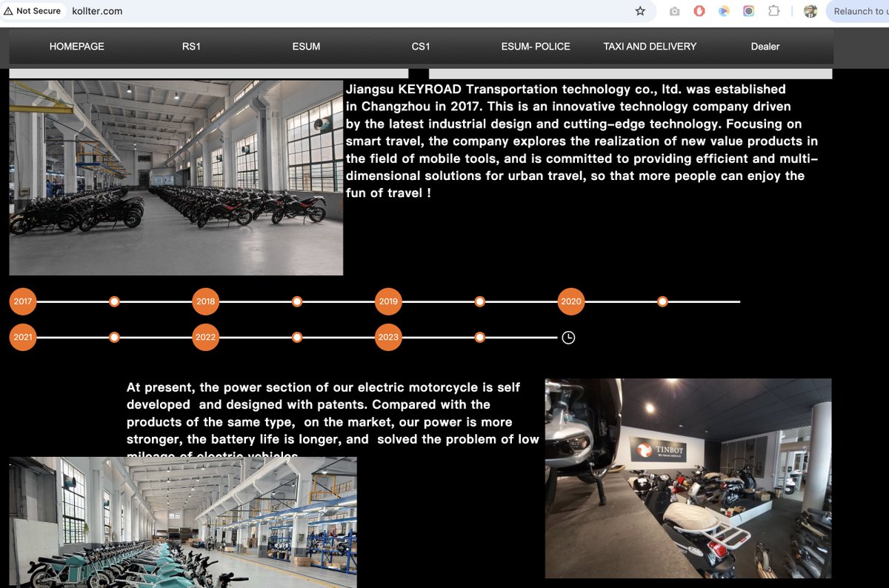Click the clock icon ending the timeline

(568, 338)
